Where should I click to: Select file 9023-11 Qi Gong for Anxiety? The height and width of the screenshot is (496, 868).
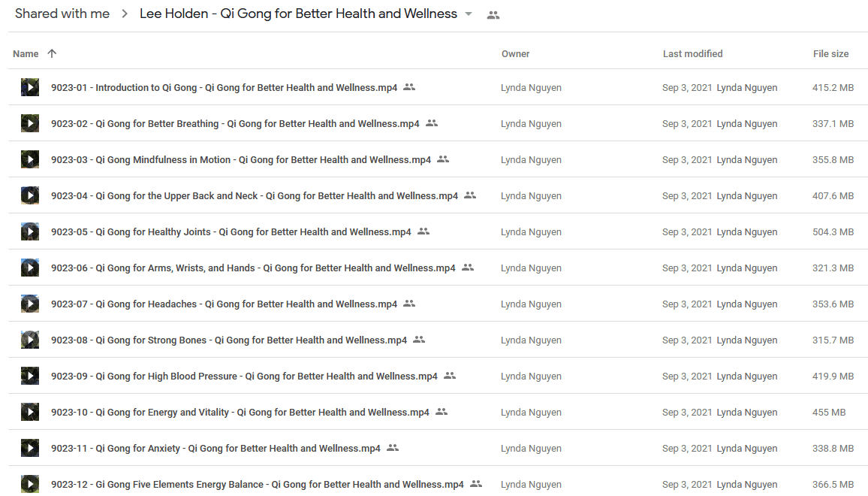pyautogui.click(x=216, y=449)
